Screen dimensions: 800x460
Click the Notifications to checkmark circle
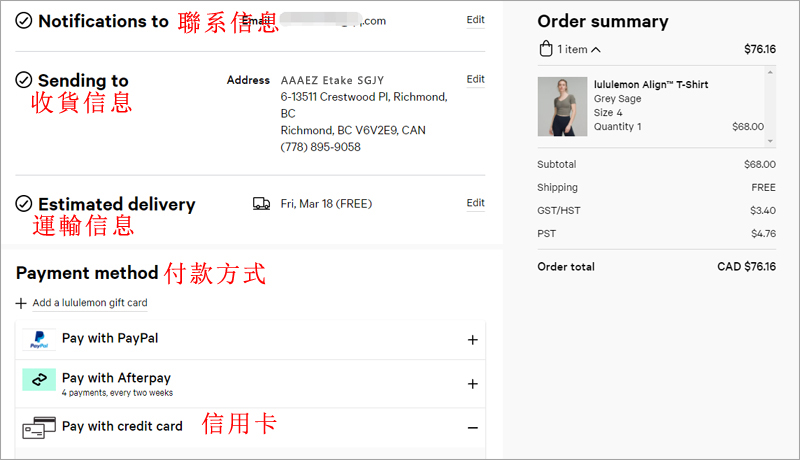pyautogui.click(x=23, y=21)
